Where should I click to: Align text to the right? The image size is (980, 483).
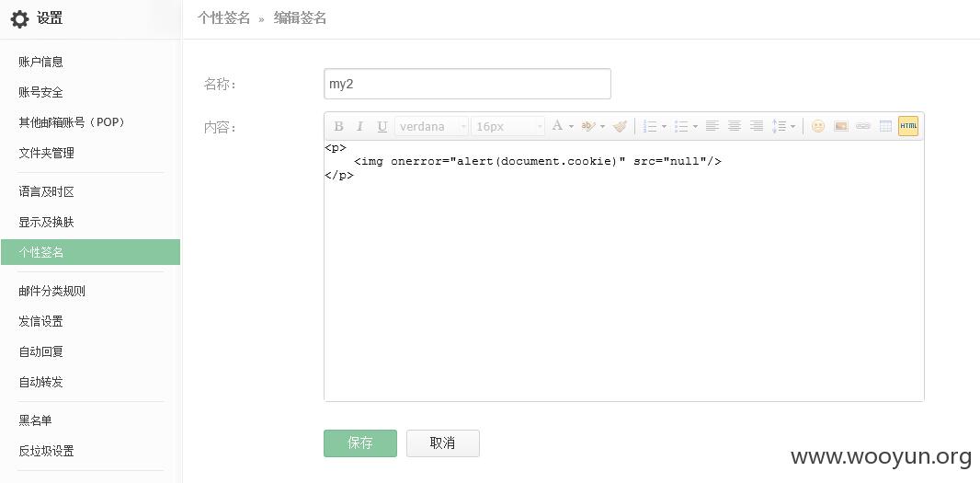coord(757,126)
